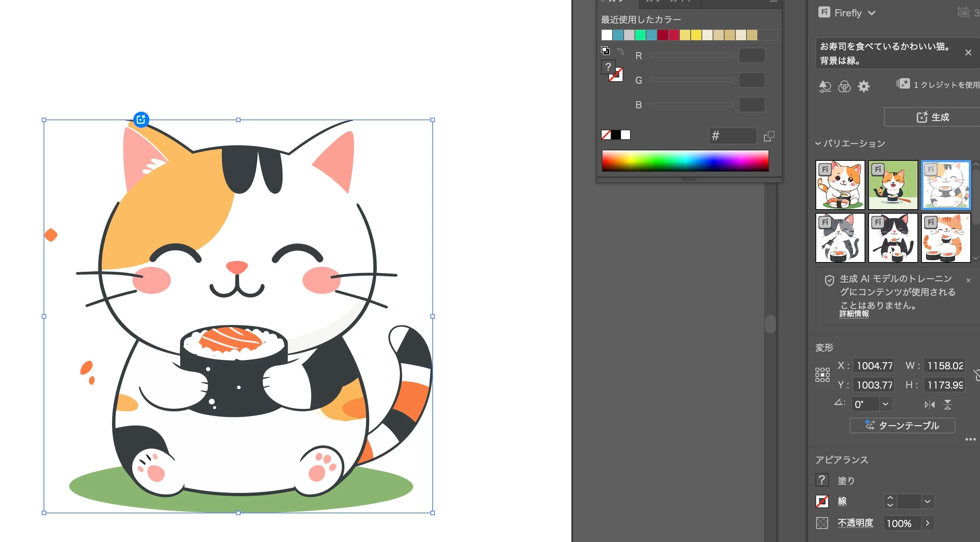Open the rotation angle dropdown

tap(885, 404)
